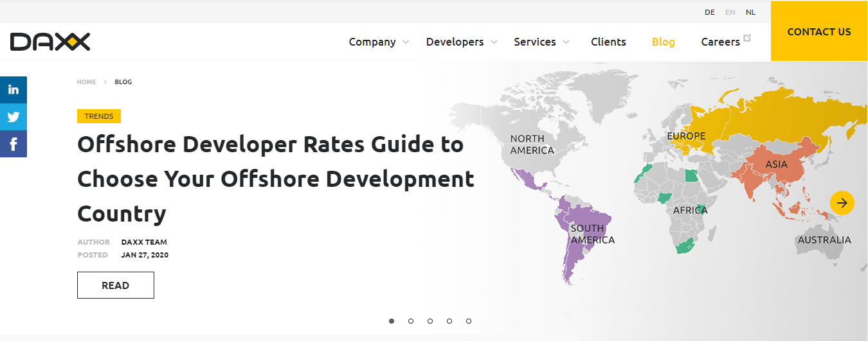This screenshot has width=868, height=341.
Task: Switch language to EN
Action: [x=730, y=12]
